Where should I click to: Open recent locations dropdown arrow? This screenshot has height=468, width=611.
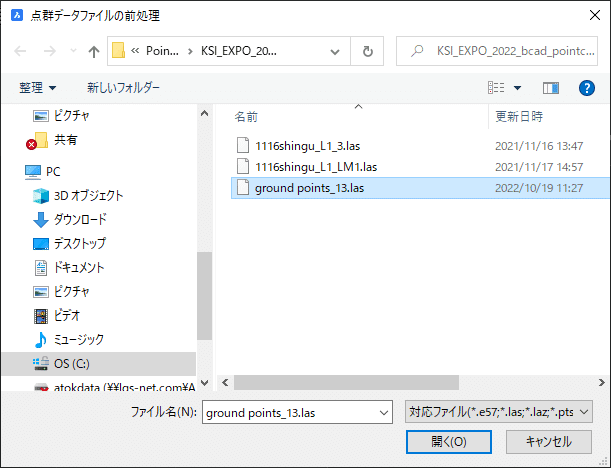[x=73, y=51]
